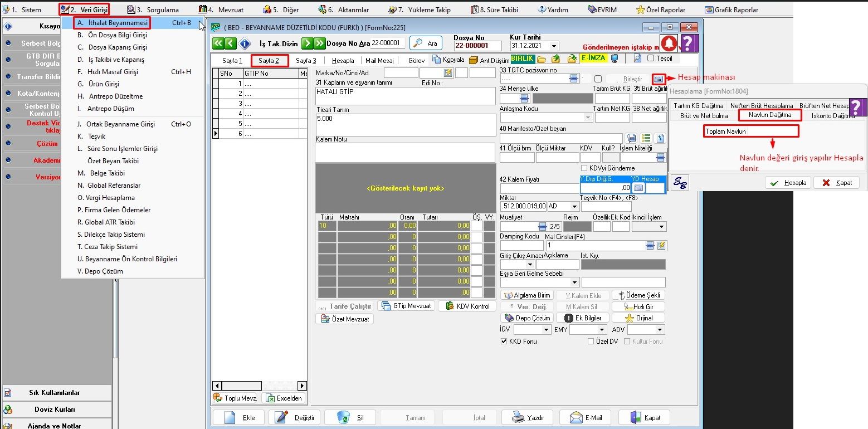
Task: Enable the Tescil checkbox
Action: pos(651,58)
